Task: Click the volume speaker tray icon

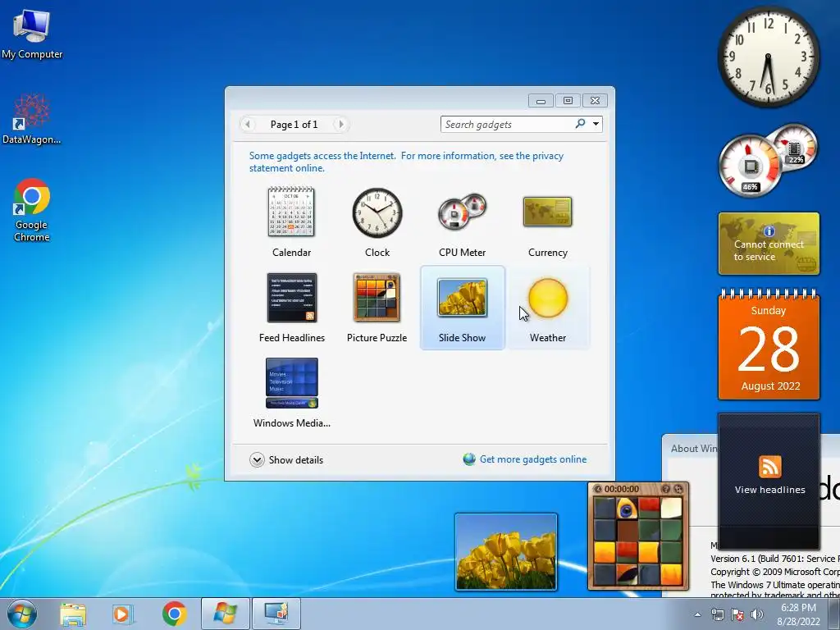Action: (x=756, y=614)
